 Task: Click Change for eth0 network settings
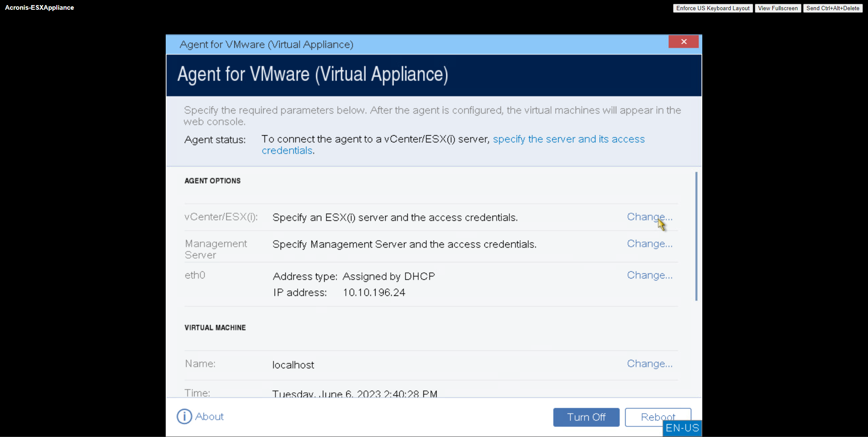pyautogui.click(x=650, y=275)
